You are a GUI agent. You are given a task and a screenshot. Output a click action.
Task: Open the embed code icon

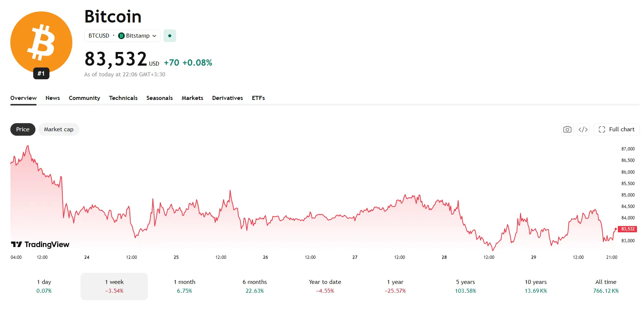583,129
